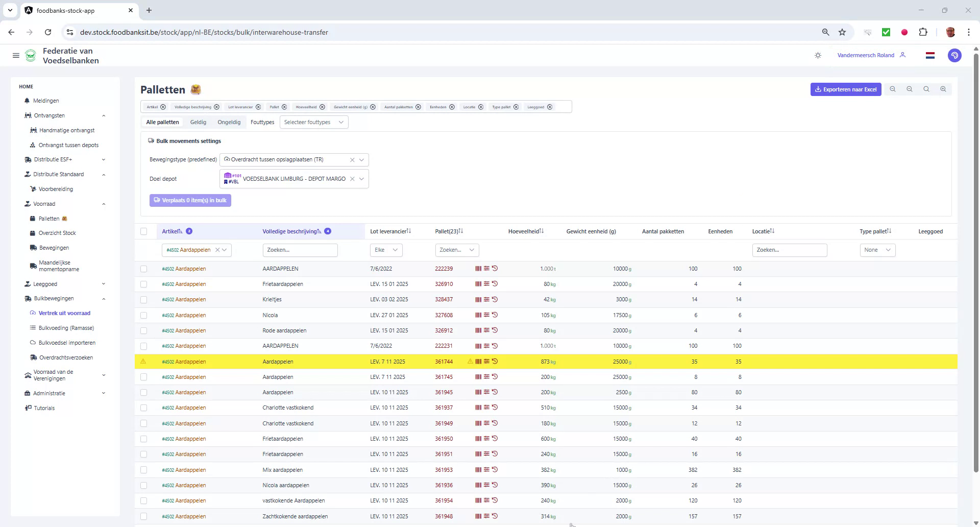Click the barcode icon on pallet 222239

point(478,268)
